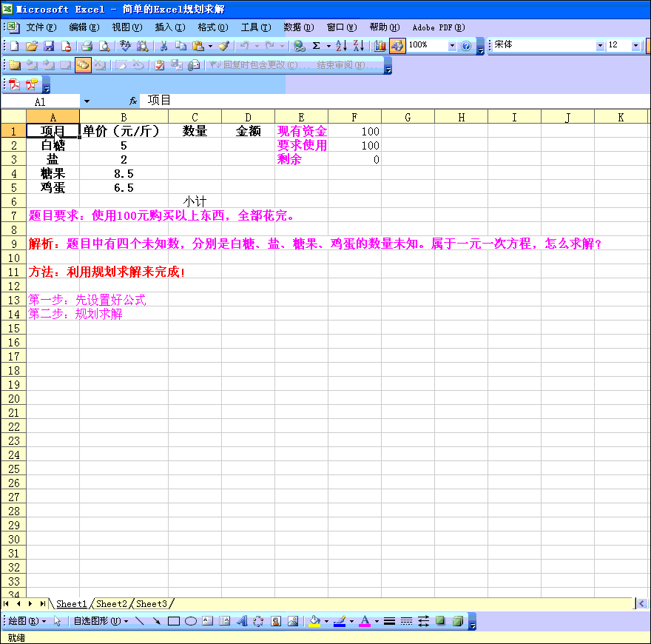Select cell F1 containing 100
Viewport: 651px width, 644px height.
[354, 131]
